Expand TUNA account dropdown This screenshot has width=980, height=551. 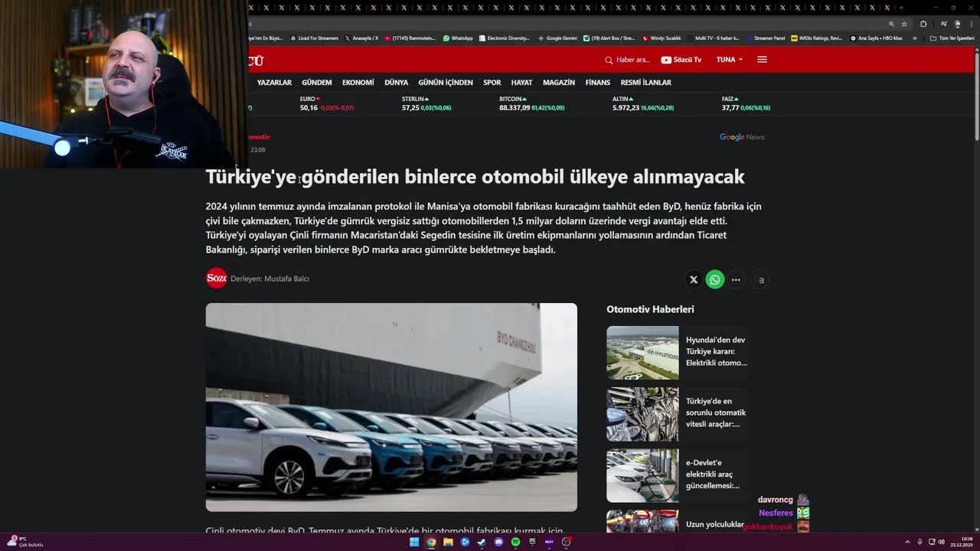730,60
